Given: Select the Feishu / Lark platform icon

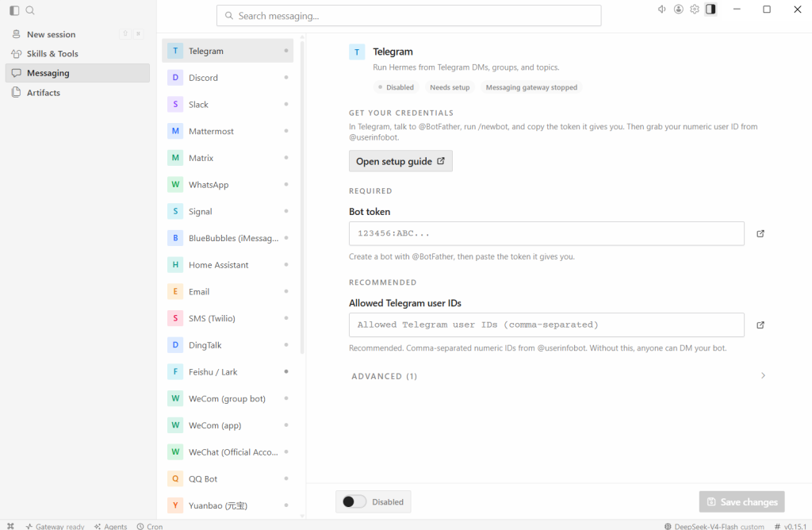Looking at the screenshot, I should (175, 372).
